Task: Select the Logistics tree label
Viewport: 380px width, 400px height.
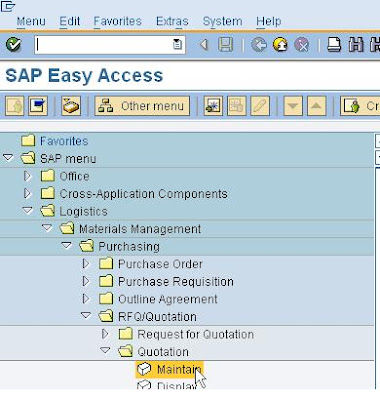Action: [x=83, y=212]
